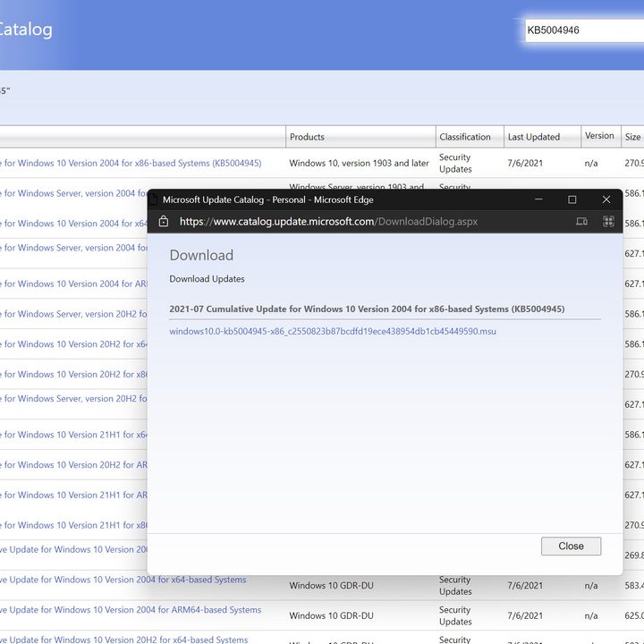Viewport: 644px width, 644px height.
Task: Click the 7/6/2021 date in KB5004945 row
Action: point(525,163)
